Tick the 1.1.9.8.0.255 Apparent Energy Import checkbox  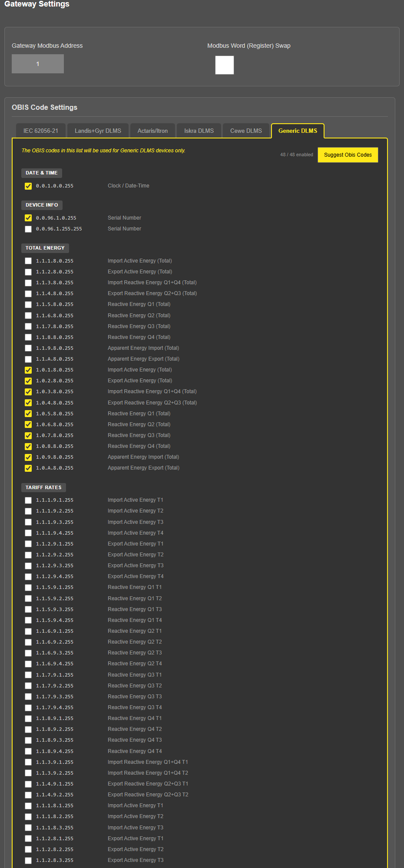tap(28, 348)
